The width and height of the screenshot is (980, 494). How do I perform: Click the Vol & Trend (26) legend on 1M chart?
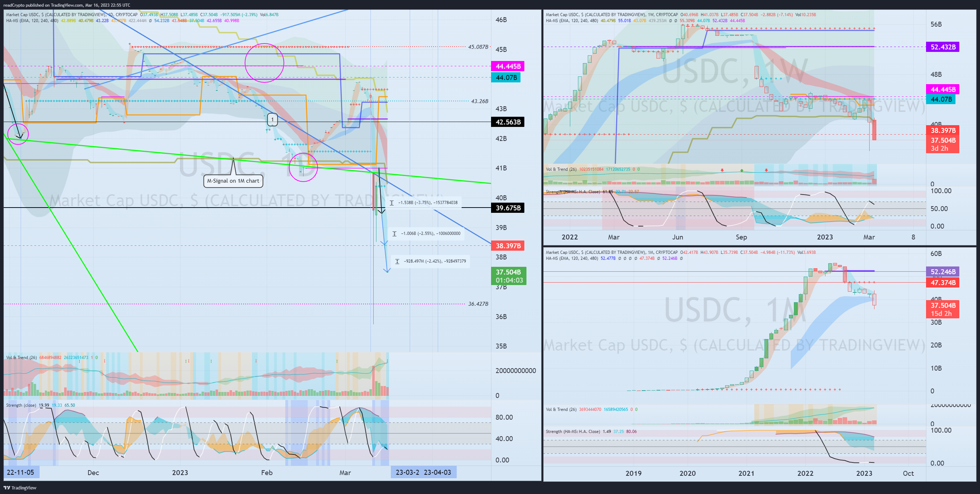click(x=561, y=410)
